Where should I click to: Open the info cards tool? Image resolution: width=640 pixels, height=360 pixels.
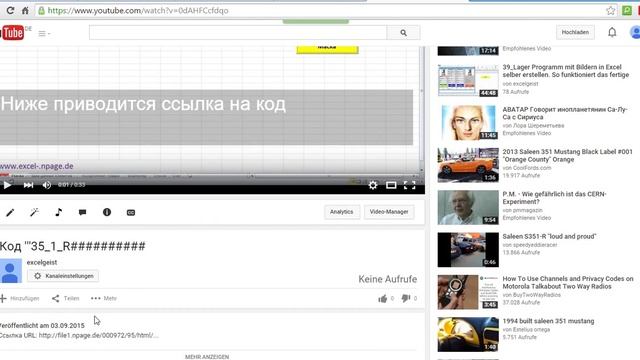(107, 212)
